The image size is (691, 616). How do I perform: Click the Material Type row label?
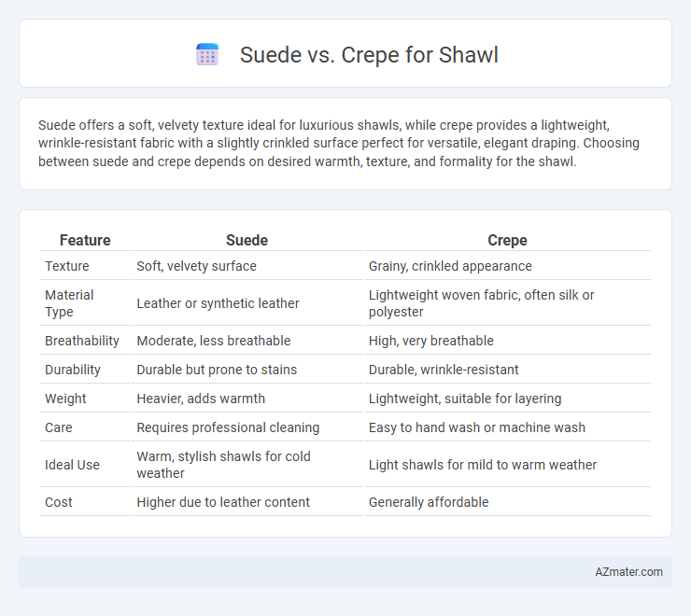tap(69, 303)
